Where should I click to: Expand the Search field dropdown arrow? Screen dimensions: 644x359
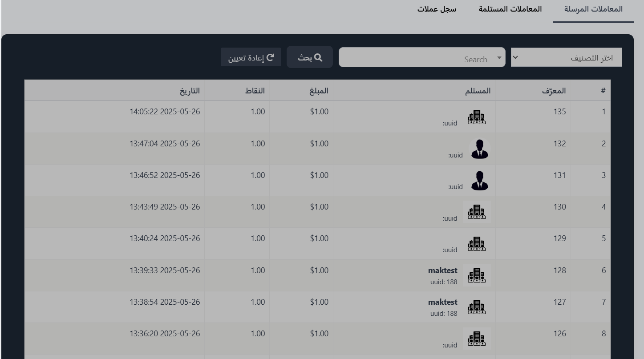499,57
